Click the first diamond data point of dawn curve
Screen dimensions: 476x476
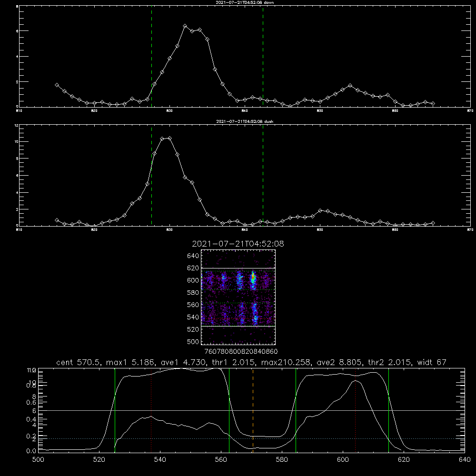click(57, 85)
